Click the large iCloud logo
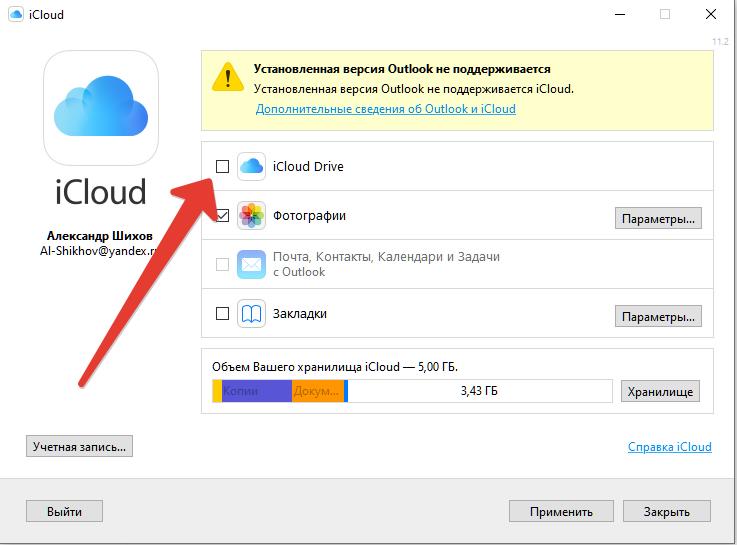 click(x=101, y=108)
